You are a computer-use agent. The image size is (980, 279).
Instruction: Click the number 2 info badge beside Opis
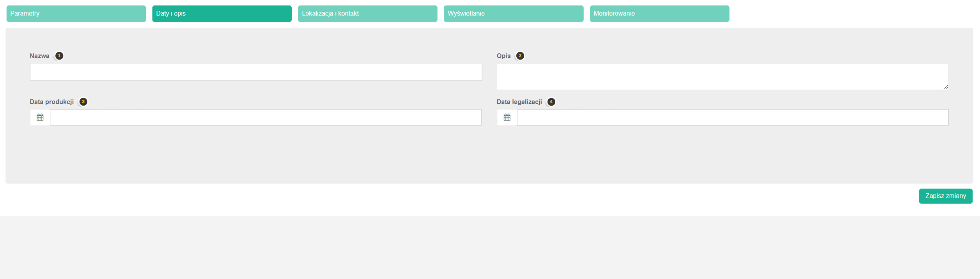(x=520, y=56)
